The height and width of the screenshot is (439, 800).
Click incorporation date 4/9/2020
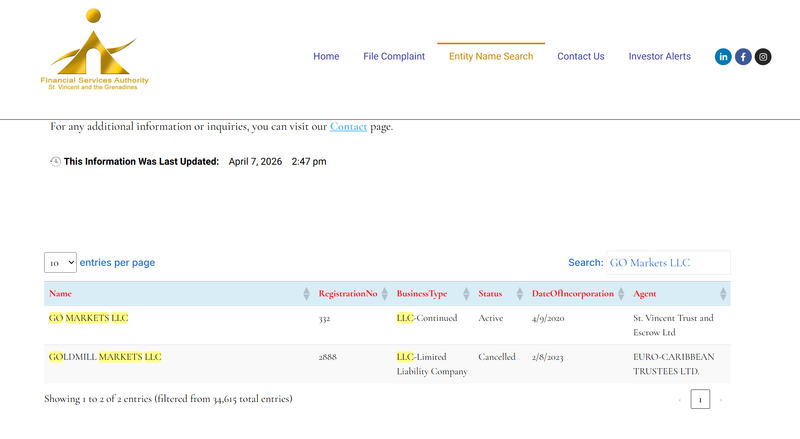(548, 318)
